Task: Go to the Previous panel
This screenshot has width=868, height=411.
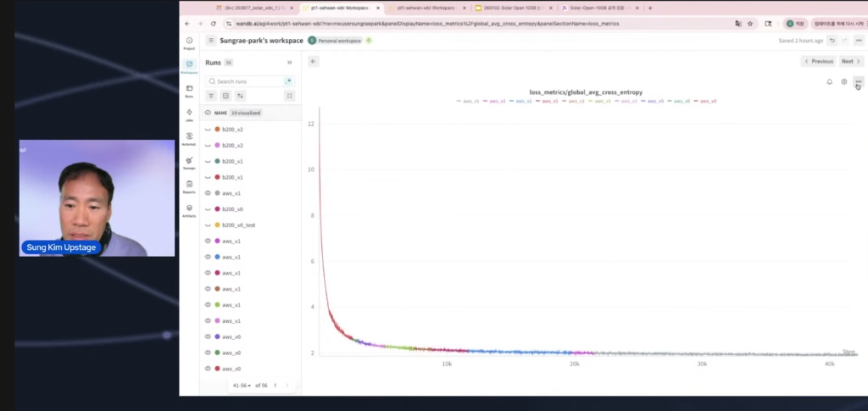Action: pos(818,61)
